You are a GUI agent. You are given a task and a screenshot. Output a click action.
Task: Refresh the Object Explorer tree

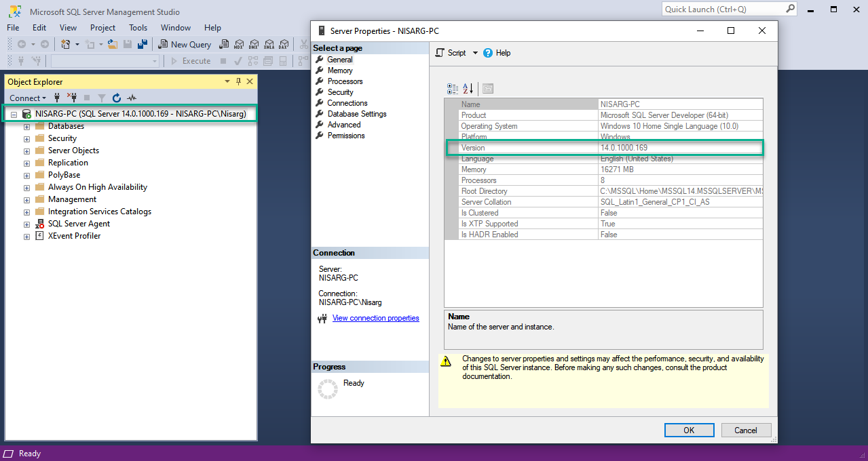click(x=116, y=98)
